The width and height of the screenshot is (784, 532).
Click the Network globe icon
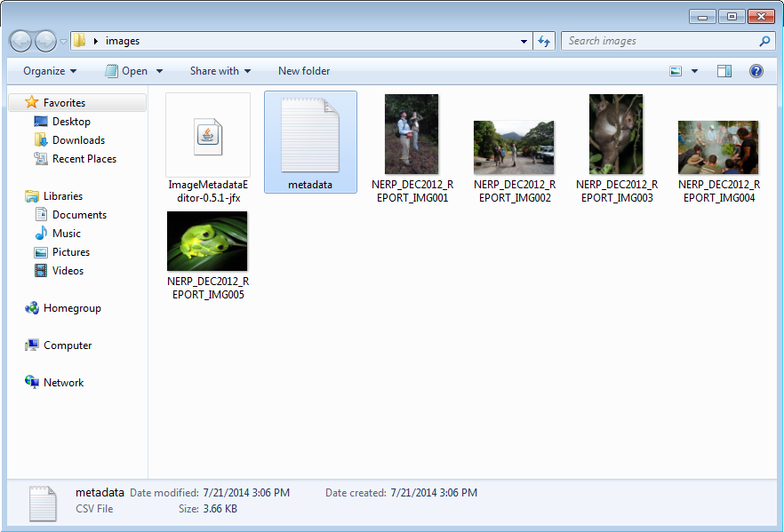(x=31, y=382)
